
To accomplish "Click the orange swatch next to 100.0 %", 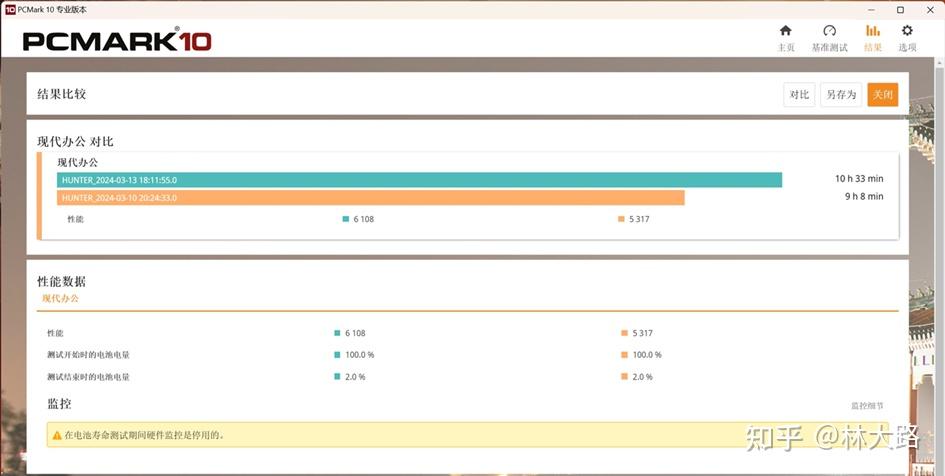I will (x=625, y=355).
